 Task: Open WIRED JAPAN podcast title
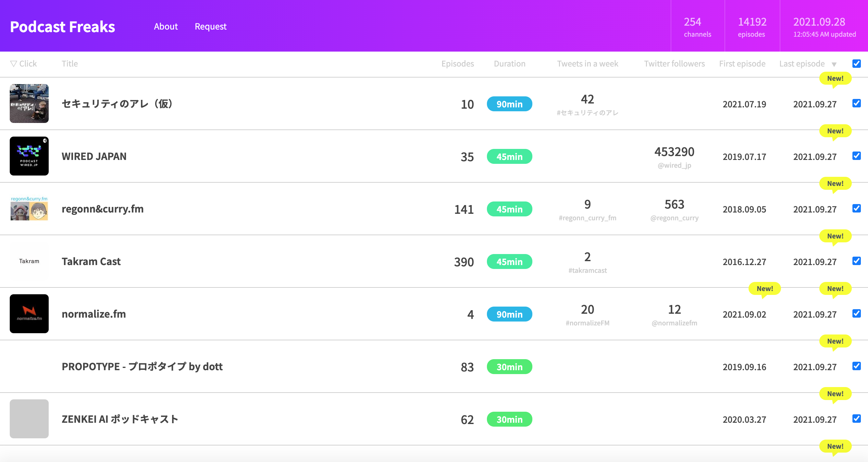point(94,156)
